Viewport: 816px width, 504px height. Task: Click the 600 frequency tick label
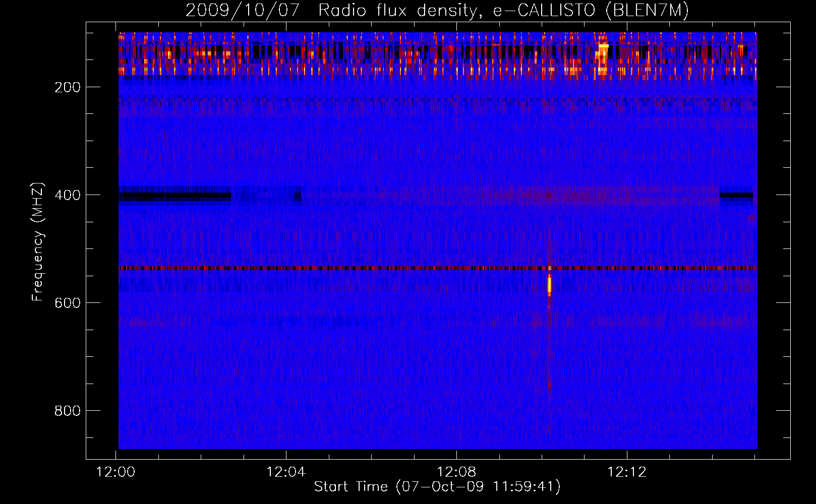(x=68, y=303)
